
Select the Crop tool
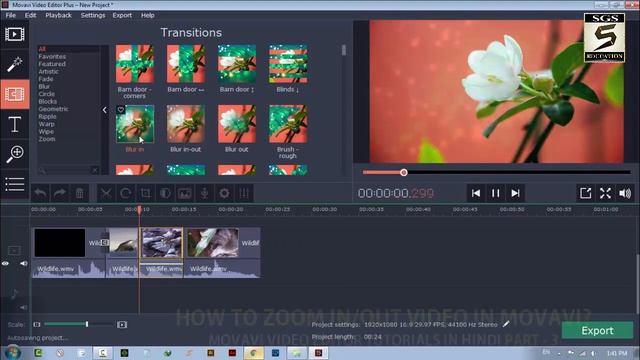145,193
